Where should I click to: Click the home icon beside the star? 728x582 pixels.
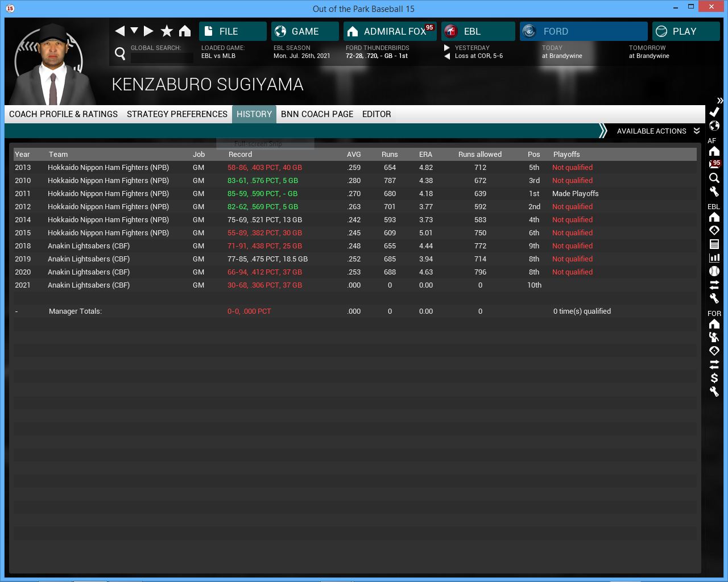185,31
